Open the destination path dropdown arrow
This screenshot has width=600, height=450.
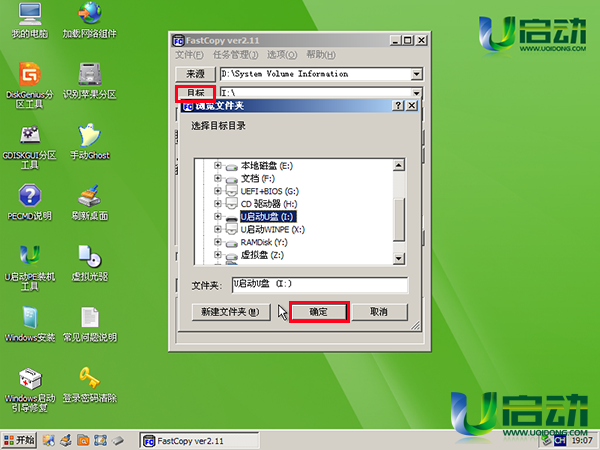click(x=416, y=93)
